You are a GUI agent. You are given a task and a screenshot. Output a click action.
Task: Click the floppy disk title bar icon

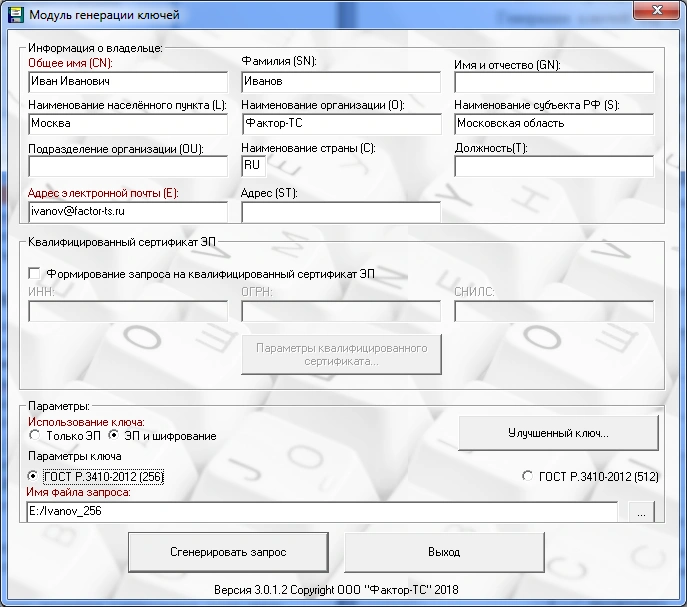[x=16, y=14]
